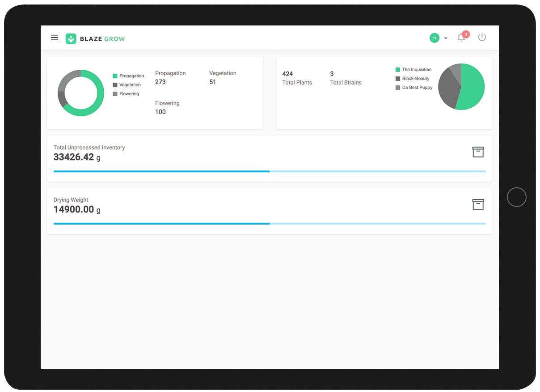Click the Flowering stat heading
The width and height of the screenshot is (540, 392).
pos(167,103)
